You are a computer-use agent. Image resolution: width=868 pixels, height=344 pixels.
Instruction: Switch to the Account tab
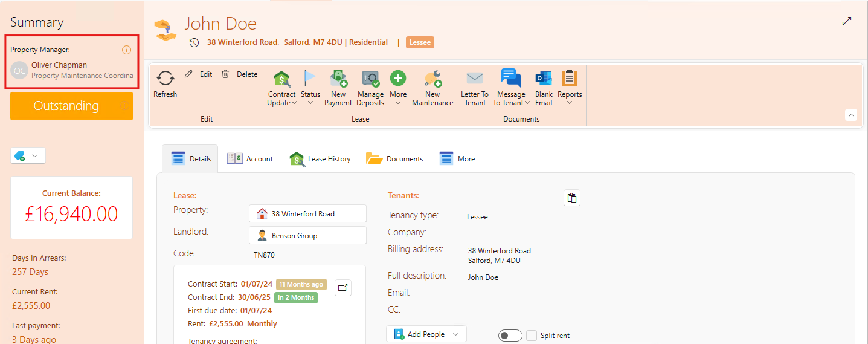click(x=249, y=159)
